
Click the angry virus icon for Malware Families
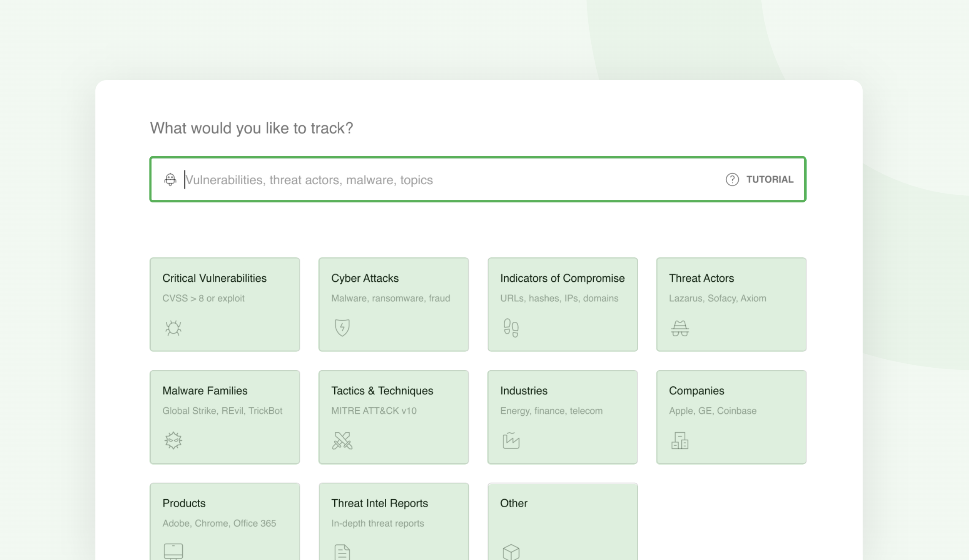173,440
